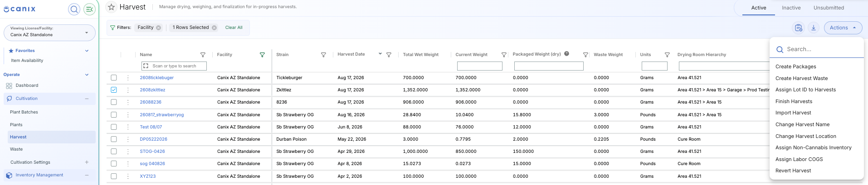Viewport: 868px width, 185px height.
Task: Open row menu for STOG-0426
Action: click(x=128, y=152)
